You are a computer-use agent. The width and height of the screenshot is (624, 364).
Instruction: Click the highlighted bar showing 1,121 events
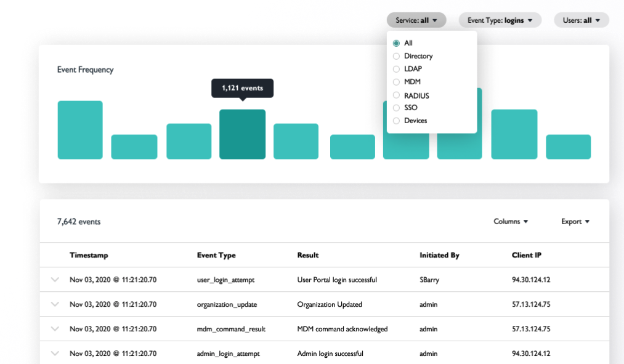242,134
